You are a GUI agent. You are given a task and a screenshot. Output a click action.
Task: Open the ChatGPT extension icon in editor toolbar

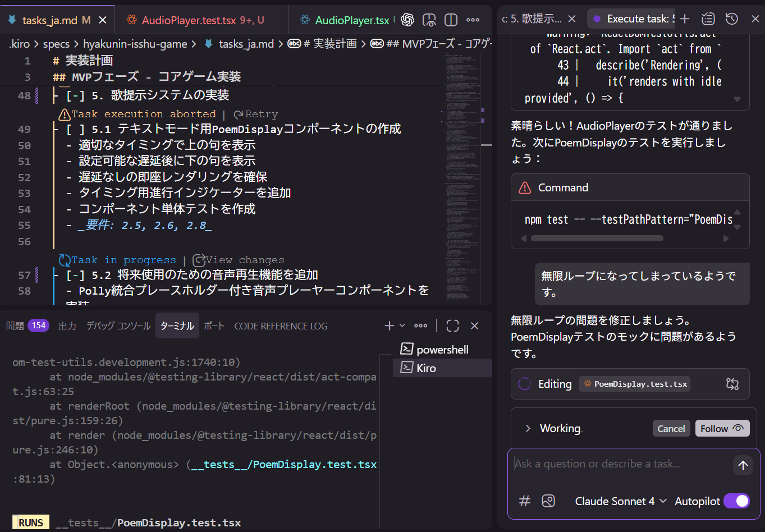click(407, 20)
